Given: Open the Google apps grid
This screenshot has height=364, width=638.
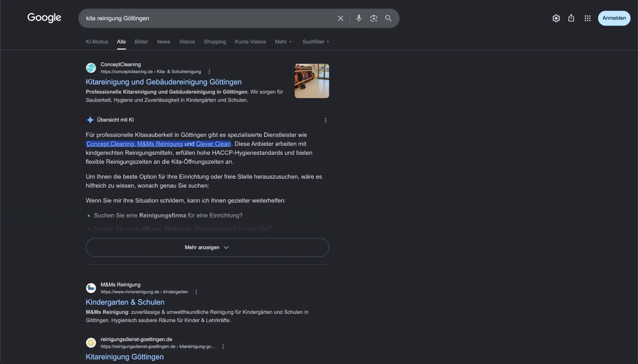Looking at the screenshot, I should pyautogui.click(x=587, y=18).
